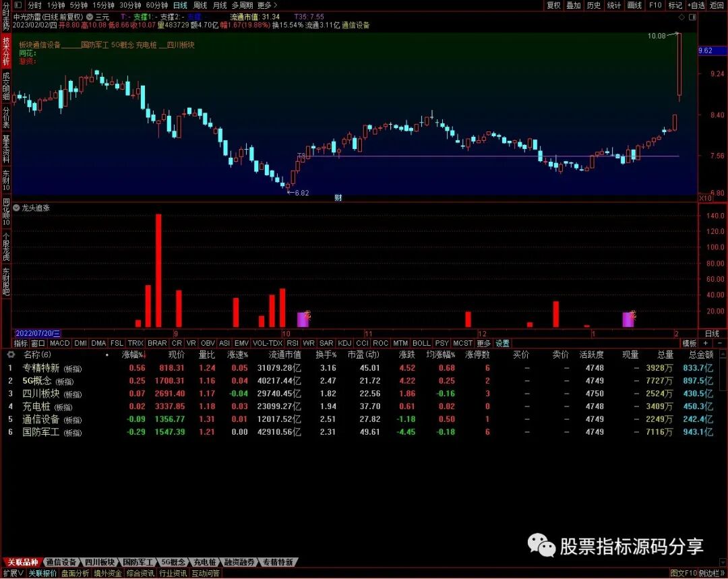Switch to 通信设备 bottom tab
This screenshot has height=579, width=728.
61,562
